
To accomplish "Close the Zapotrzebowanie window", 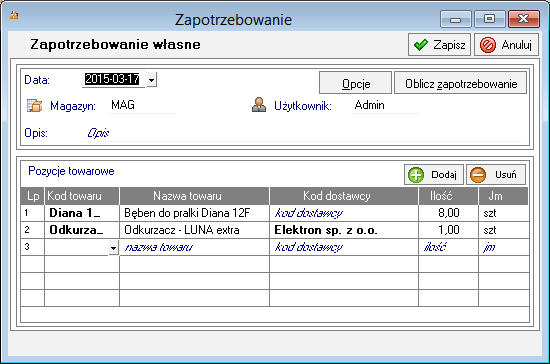I will [x=524, y=19].
